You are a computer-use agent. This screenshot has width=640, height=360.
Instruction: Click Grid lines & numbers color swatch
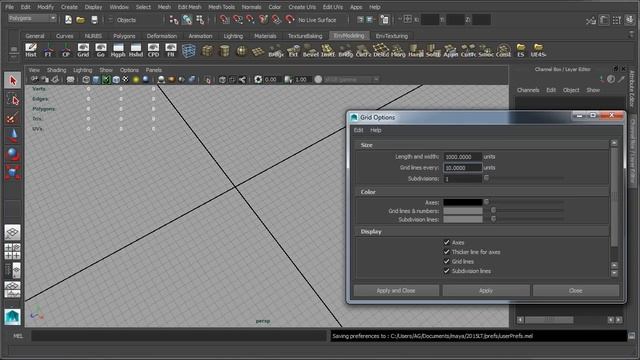pos(463,211)
